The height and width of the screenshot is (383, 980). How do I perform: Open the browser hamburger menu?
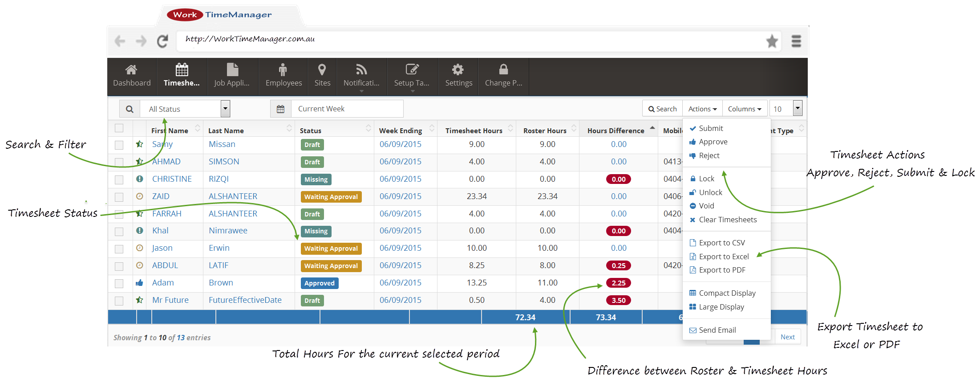point(796,41)
